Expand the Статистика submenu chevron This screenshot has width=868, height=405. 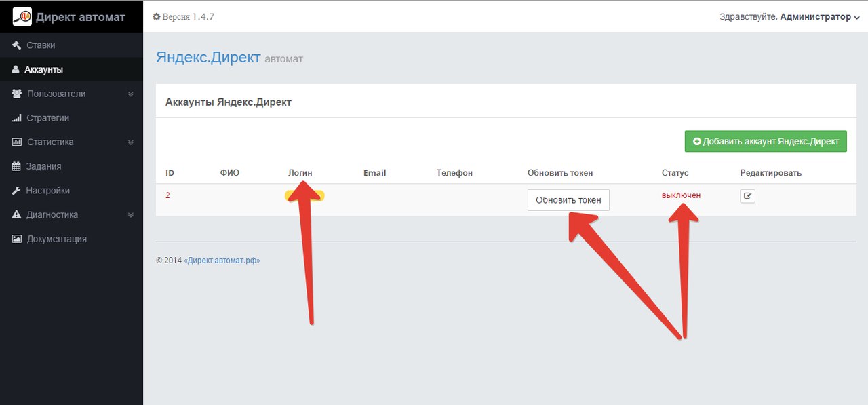point(131,142)
